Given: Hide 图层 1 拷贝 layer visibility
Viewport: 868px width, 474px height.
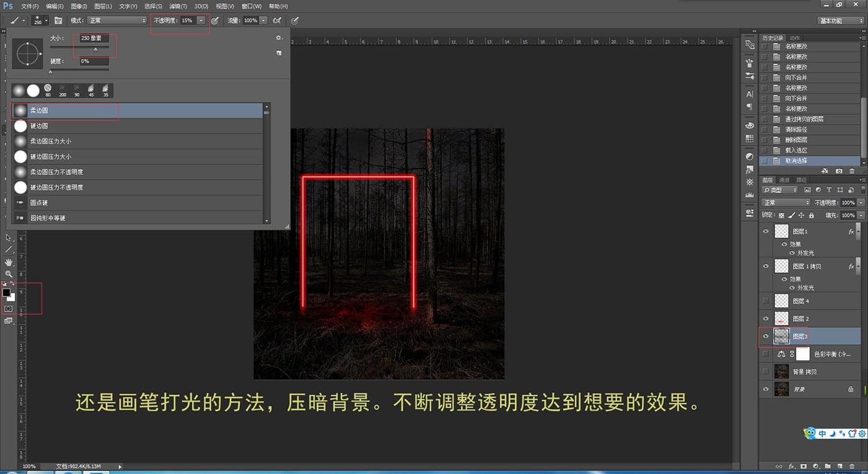Looking at the screenshot, I should [766, 266].
